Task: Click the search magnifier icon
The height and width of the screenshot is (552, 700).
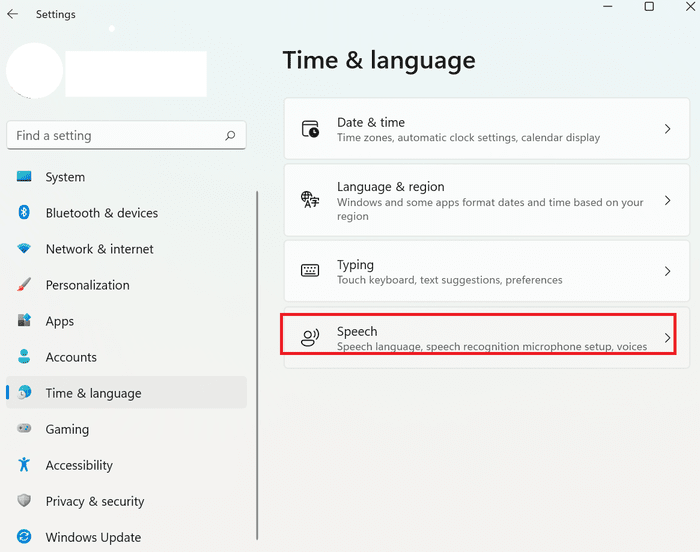Action: 230,135
